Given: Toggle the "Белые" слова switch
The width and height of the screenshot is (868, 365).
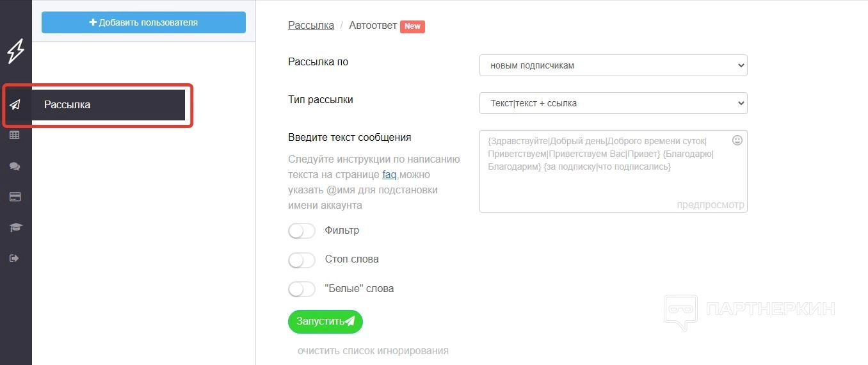Looking at the screenshot, I should click(301, 289).
